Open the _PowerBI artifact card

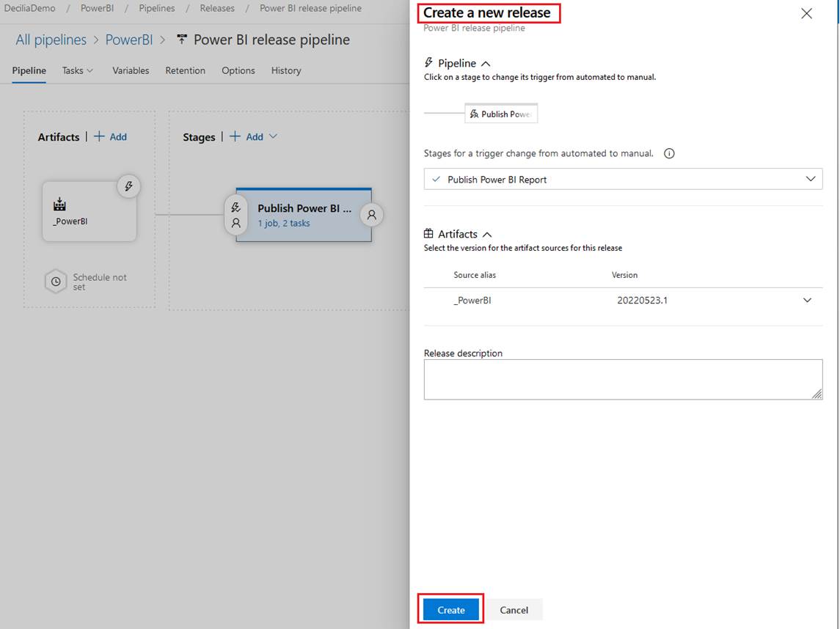coord(90,211)
